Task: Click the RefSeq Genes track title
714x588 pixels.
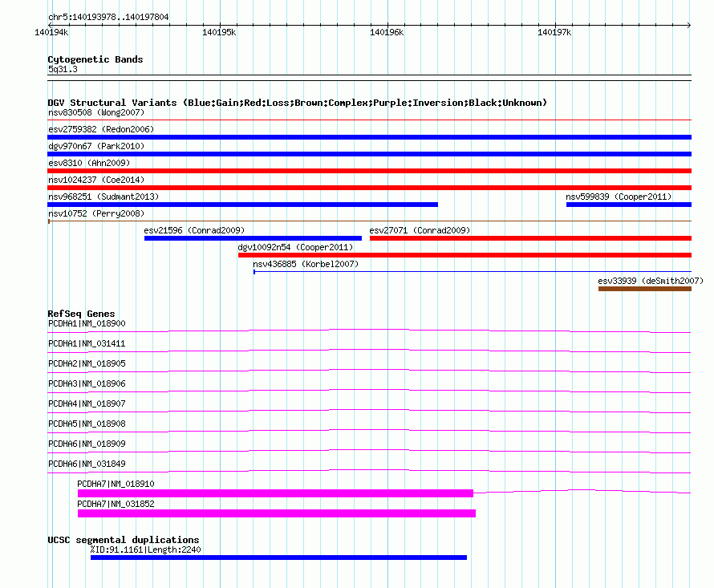Action: [81, 314]
